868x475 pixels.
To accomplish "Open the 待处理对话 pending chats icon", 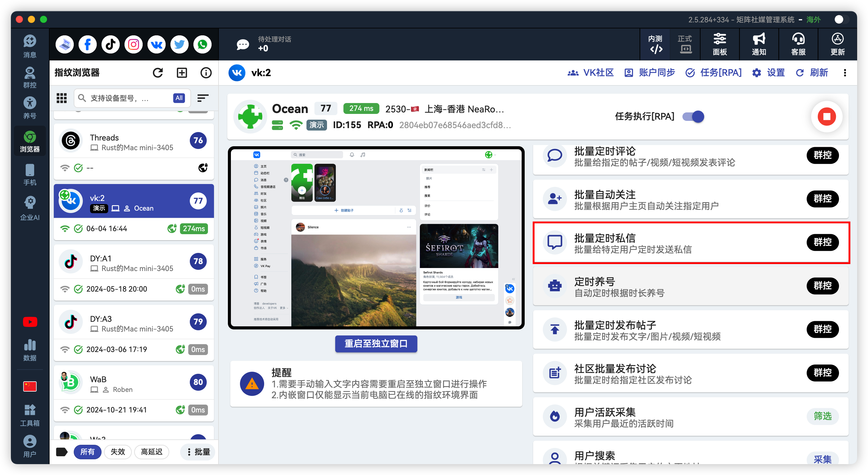I will coord(243,44).
